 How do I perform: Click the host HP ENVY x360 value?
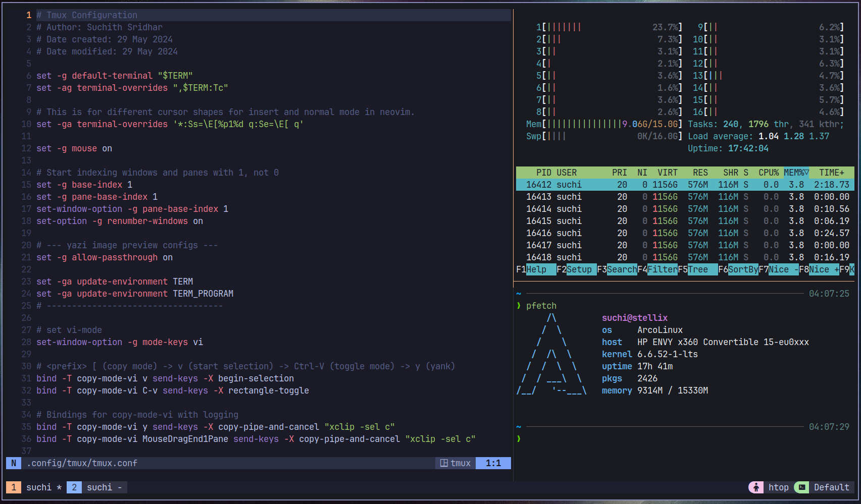click(723, 342)
